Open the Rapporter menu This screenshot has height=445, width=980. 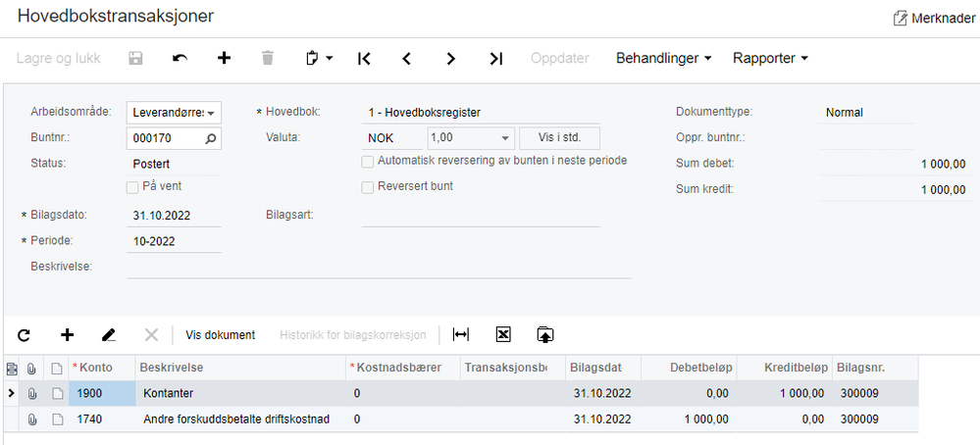tap(770, 58)
